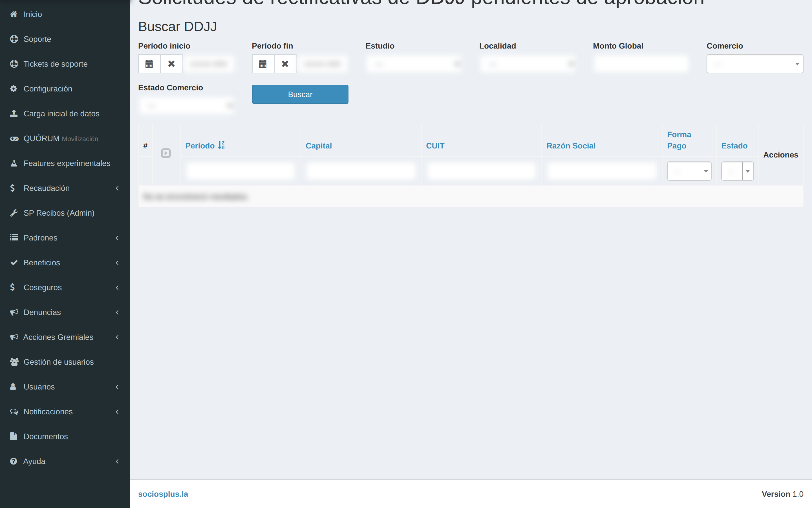Click the SP Recibos wrench icon
Screen dimensions: 812x508
click(14, 213)
